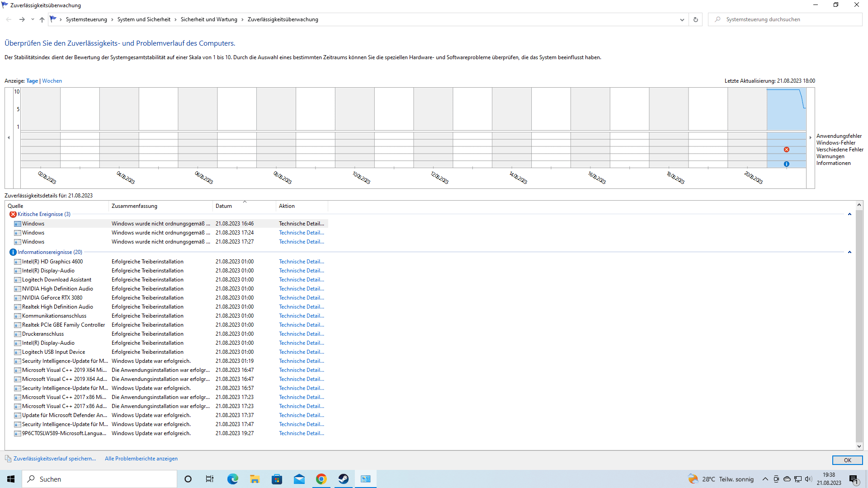
Task: Select NVIDIA High Definition Audio row
Action: 167,289
